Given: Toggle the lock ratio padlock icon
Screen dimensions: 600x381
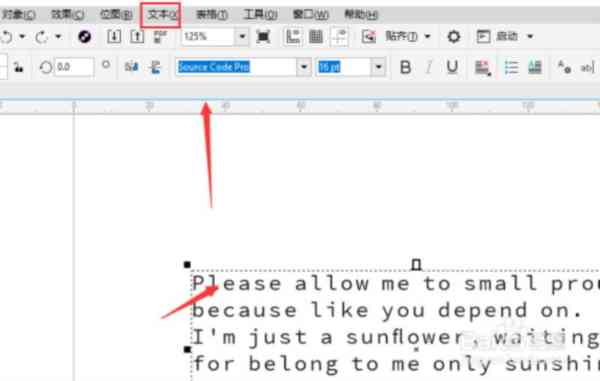Looking at the screenshot, I should pyautogui.click(x=18, y=67).
